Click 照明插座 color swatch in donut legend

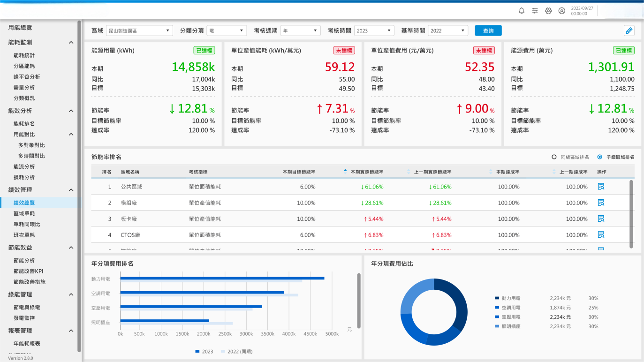click(497, 326)
